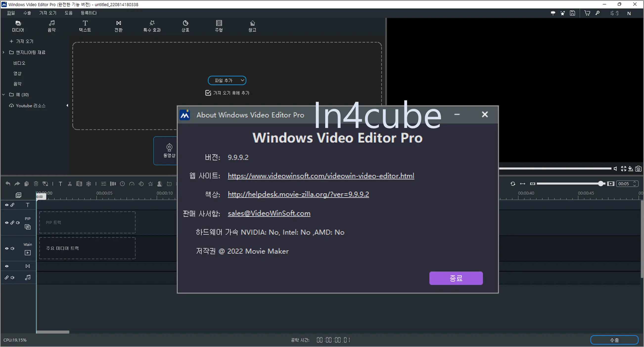Click the save floppy disk icon top right
This screenshot has width=644, height=347.
(x=573, y=13)
